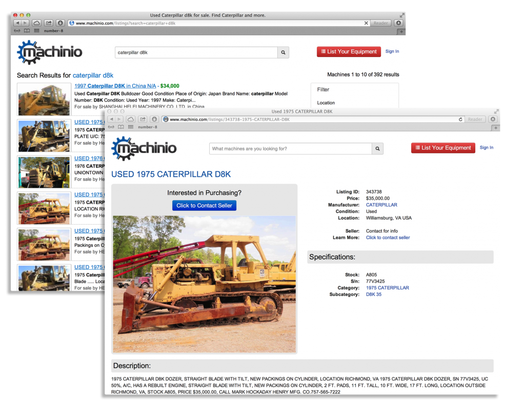Click the search magnifier on results page

tap(283, 53)
